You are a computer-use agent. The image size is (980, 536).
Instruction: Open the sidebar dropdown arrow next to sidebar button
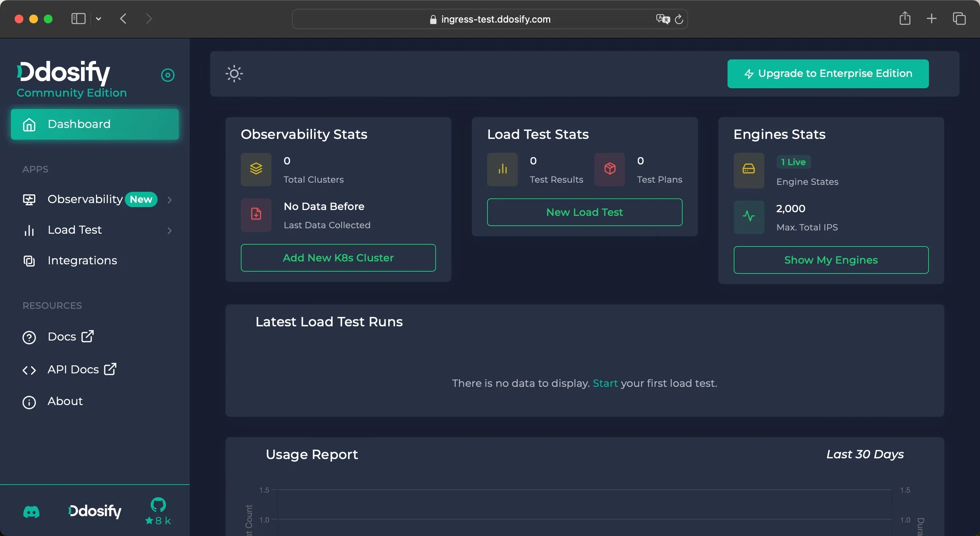99,18
